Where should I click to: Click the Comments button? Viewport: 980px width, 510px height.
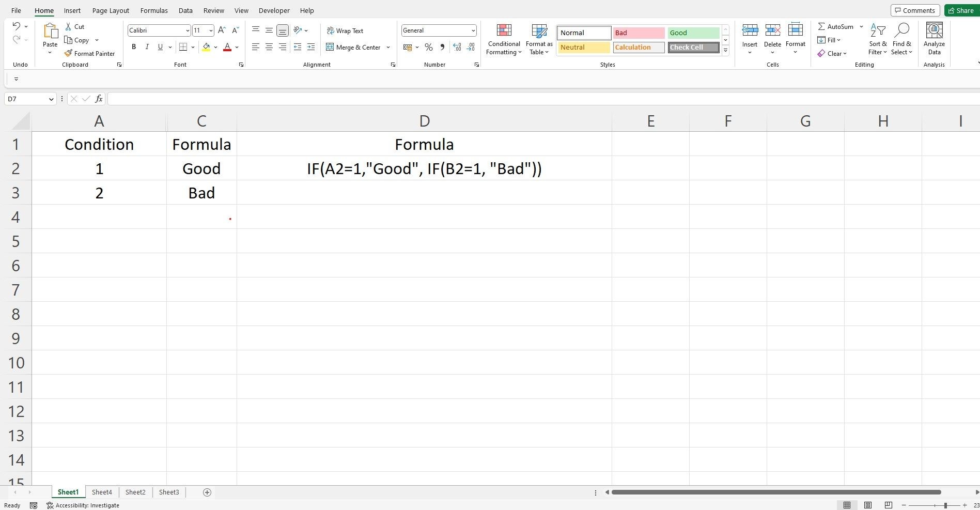tap(915, 10)
